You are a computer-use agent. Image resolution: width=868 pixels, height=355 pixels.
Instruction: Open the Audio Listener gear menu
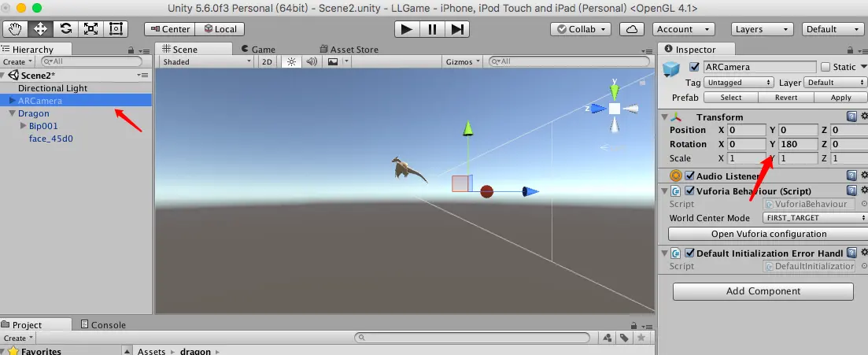(864, 176)
